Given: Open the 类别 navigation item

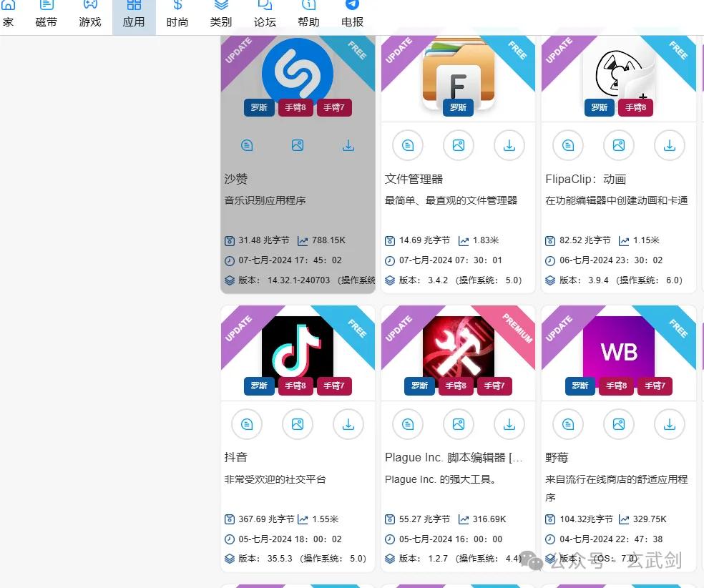Looking at the screenshot, I should point(221,15).
